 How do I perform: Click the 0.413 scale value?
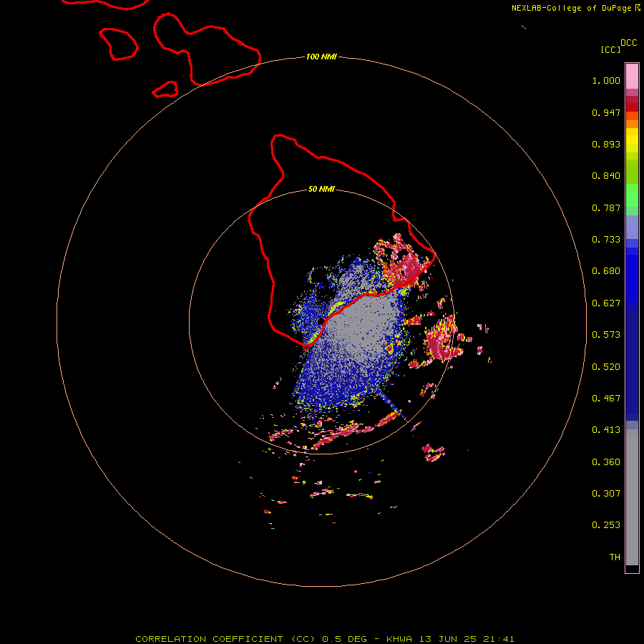pyautogui.click(x=606, y=430)
